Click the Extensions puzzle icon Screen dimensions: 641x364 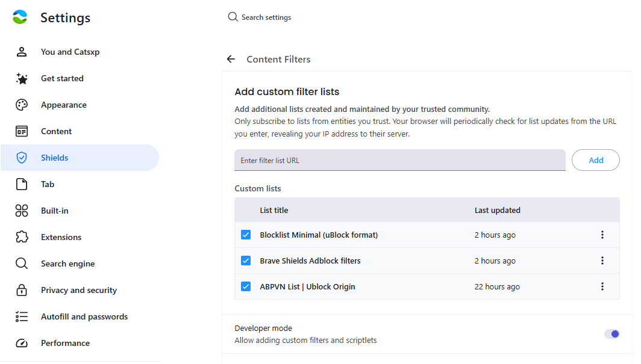[x=22, y=237]
